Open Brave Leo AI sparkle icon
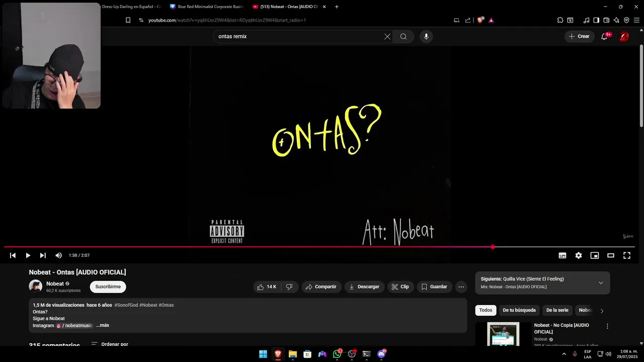Image resolution: width=644 pixels, height=362 pixels. coord(616,20)
